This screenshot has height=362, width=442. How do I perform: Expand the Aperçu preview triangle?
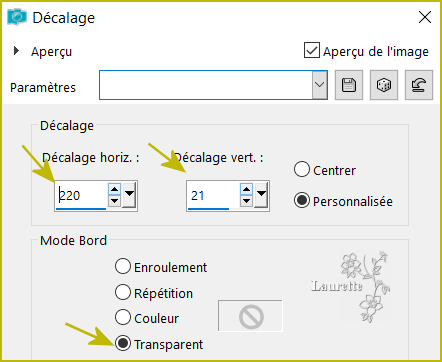[16, 51]
